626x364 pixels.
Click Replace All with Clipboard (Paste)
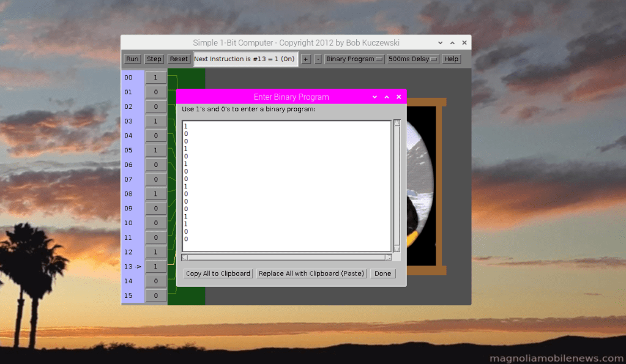pos(311,273)
